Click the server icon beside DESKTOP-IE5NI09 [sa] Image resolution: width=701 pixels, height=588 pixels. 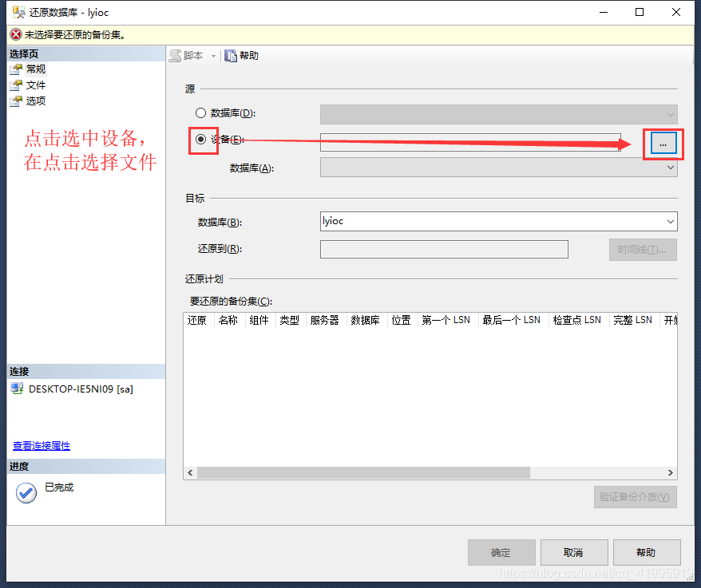[18, 389]
